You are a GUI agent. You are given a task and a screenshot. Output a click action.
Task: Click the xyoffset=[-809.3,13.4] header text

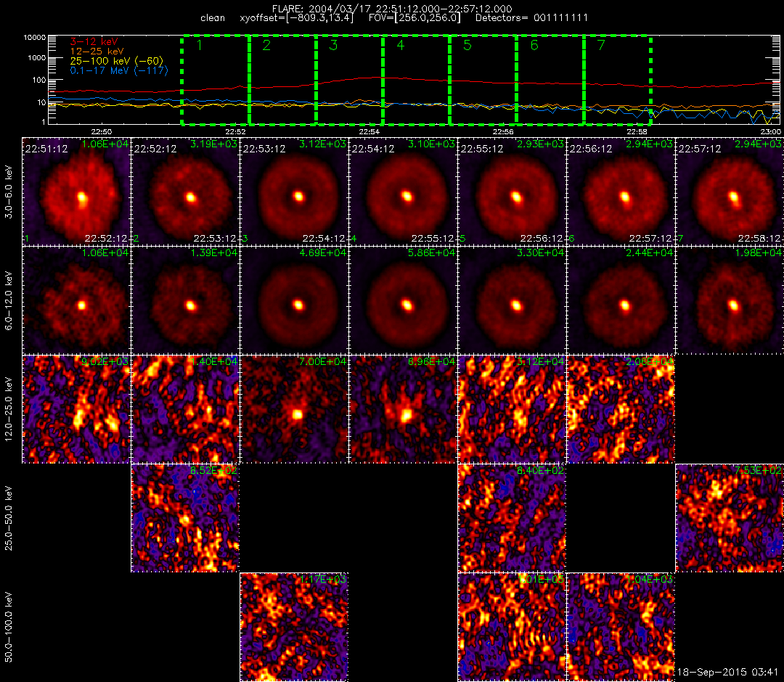(296, 18)
